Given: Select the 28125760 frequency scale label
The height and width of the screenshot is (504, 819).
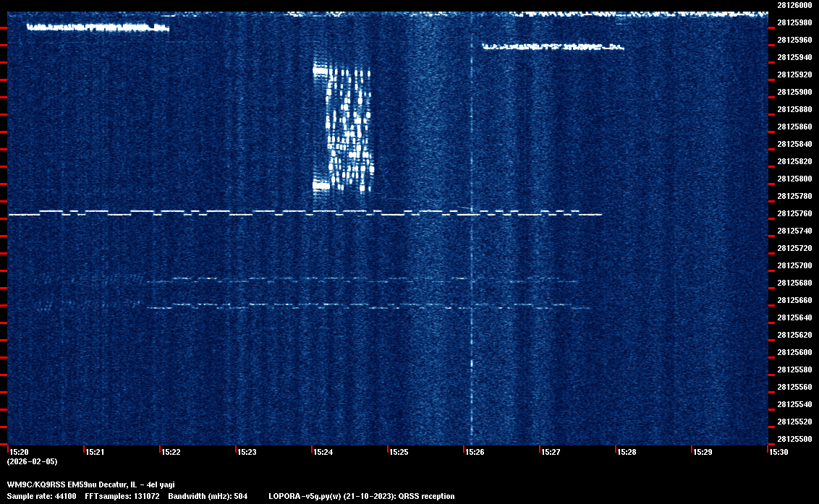Looking at the screenshot, I should pos(794,213).
